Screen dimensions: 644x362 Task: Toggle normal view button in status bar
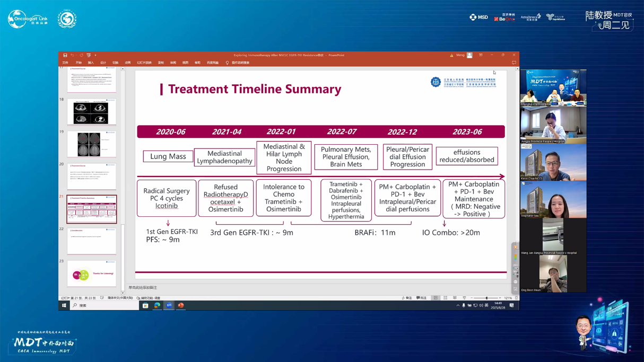coord(436,298)
